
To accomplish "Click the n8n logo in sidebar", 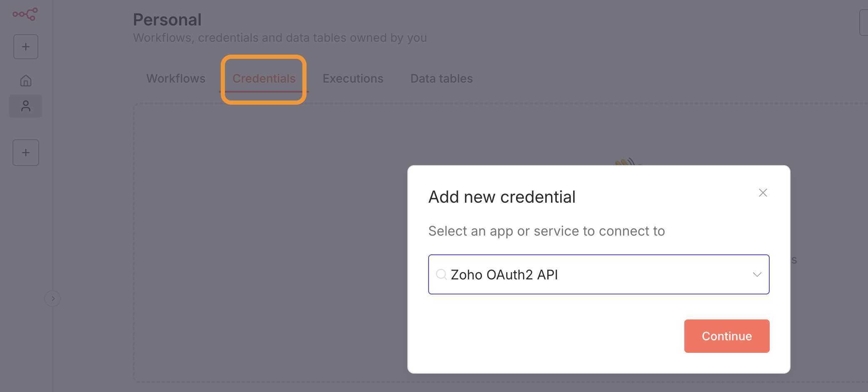I will click(x=25, y=14).
